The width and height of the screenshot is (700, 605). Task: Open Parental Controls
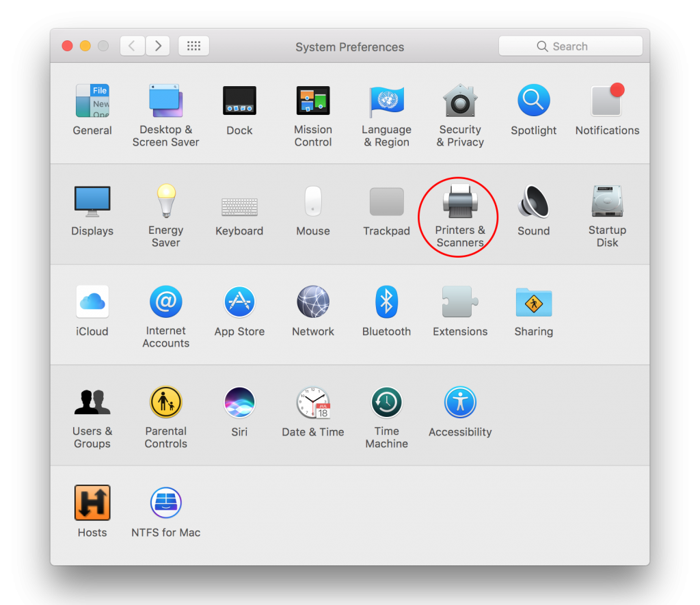[166, 402]
